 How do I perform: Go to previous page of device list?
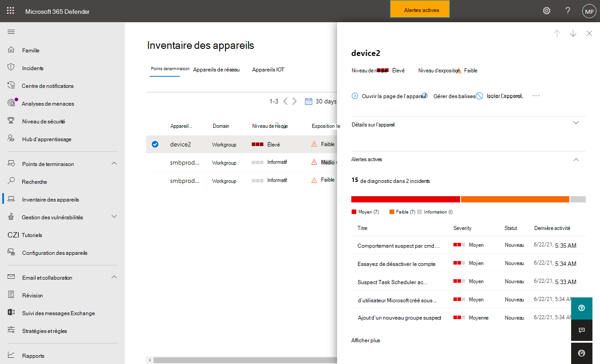[286, 101]
